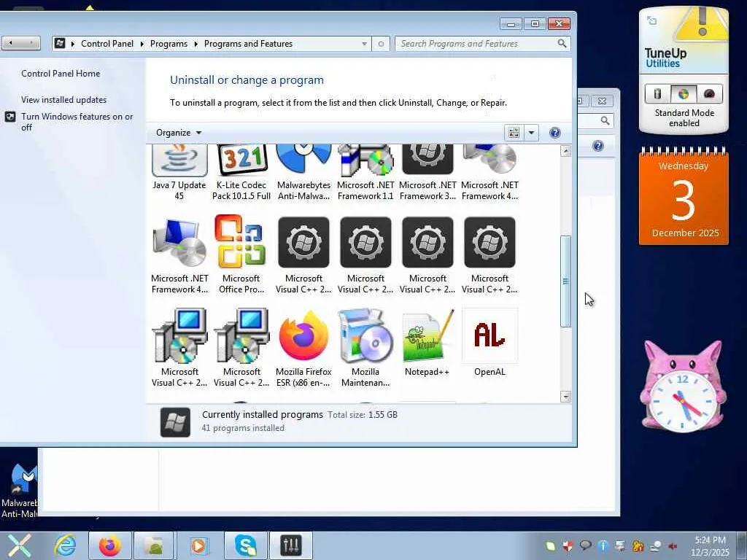The image size is (747, 560).
Task: Open View installed updates link
Action: coord(64,99)
